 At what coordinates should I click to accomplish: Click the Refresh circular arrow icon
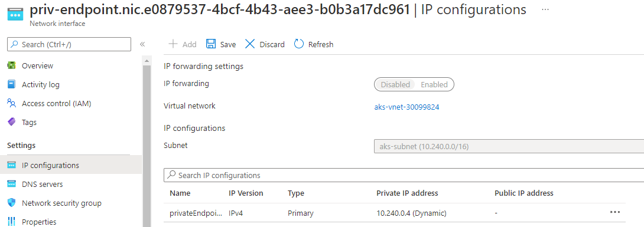299,44
